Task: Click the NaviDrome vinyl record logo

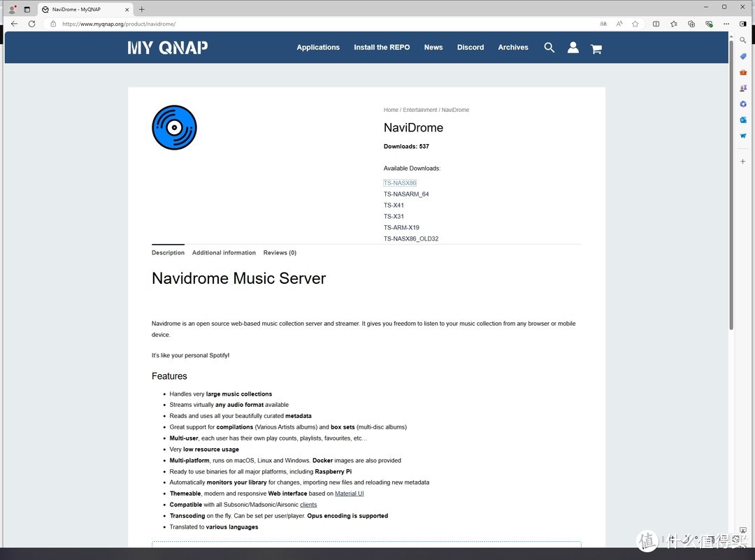Action: click(174, 127)
